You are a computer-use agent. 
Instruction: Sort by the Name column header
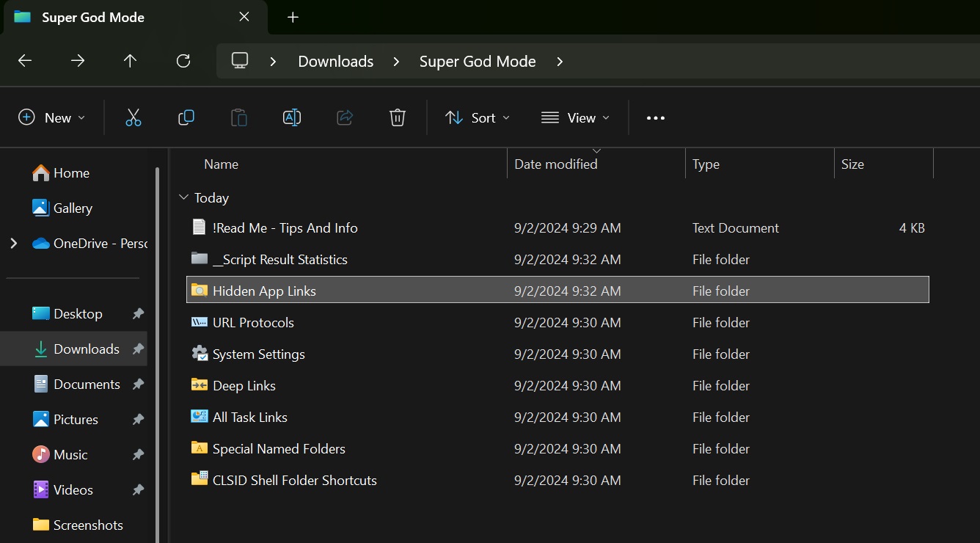point(221,164)
